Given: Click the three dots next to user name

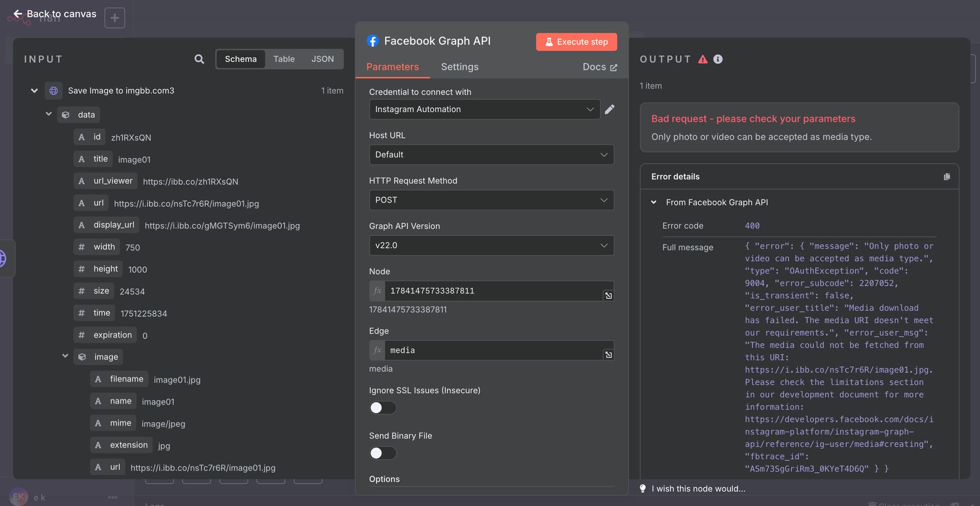Looking at the screenshot, I should (113, 497).
